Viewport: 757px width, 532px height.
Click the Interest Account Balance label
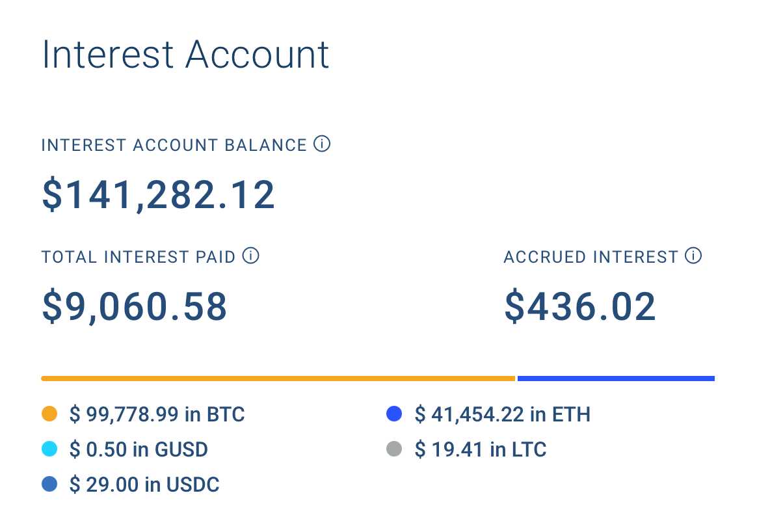174,145
